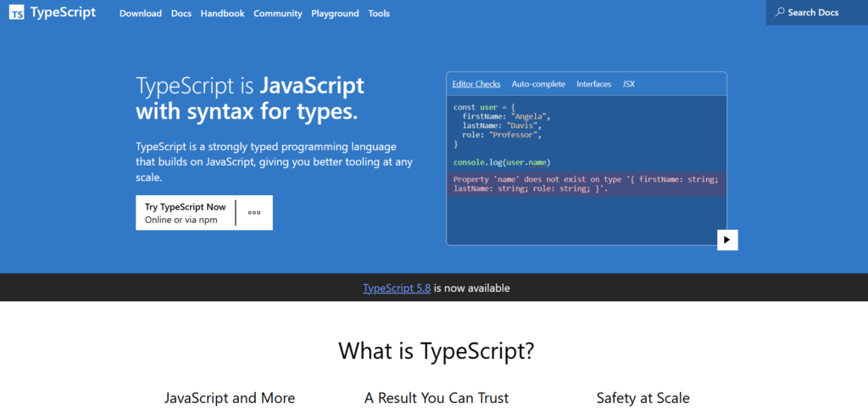Focus the Search Docs field

click(817, 12)
